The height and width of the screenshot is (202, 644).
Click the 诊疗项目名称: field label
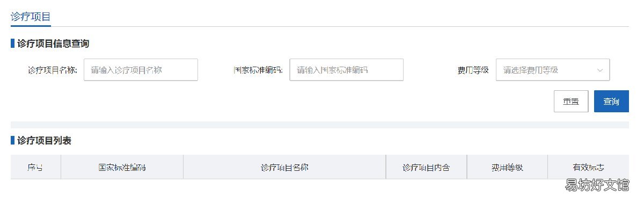tap(53, 70)
